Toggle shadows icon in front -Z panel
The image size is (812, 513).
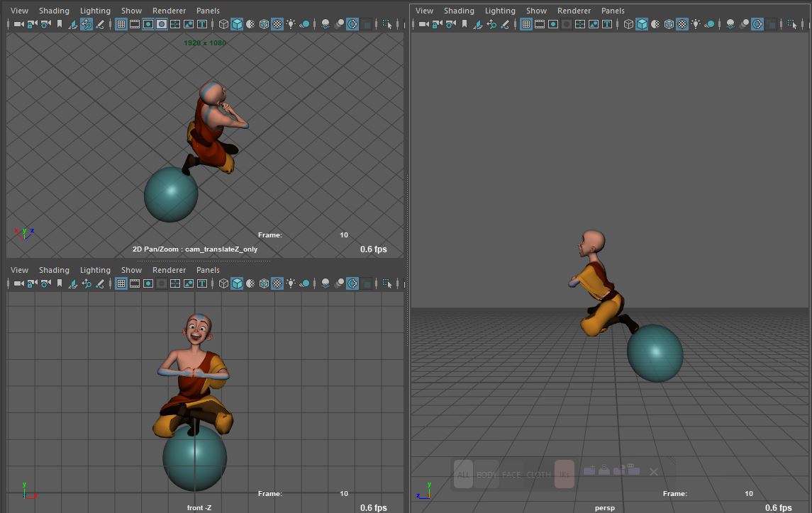click(x=304, y=283)
